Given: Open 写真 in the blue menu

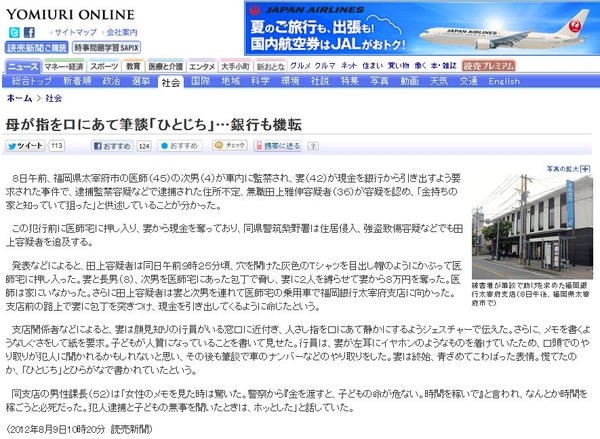Looking at the screenshot, I should pos(380,81).
